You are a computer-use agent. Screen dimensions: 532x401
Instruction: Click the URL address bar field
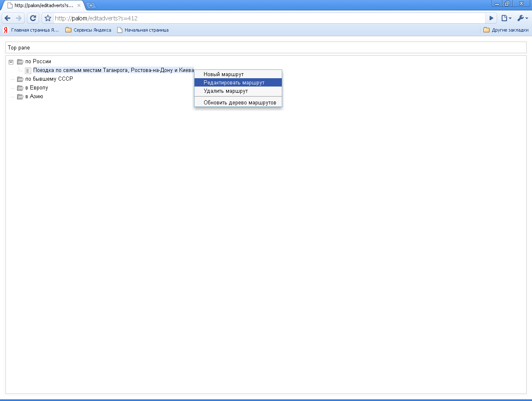266,18
